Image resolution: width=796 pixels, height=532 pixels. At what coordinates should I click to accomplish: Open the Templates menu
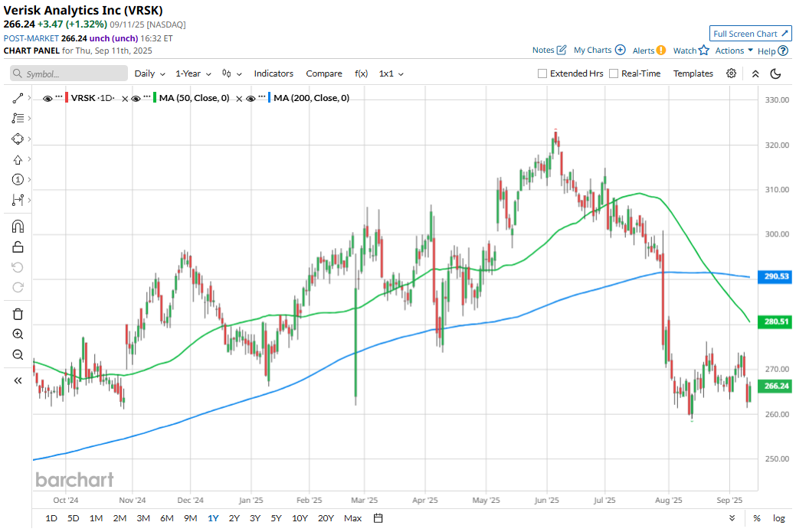pos(693,73)
